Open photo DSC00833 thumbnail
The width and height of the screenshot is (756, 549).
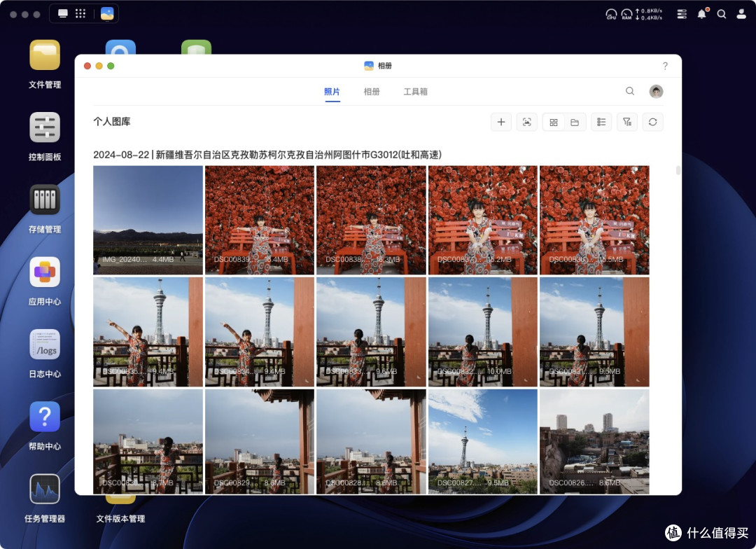(371, 332)
